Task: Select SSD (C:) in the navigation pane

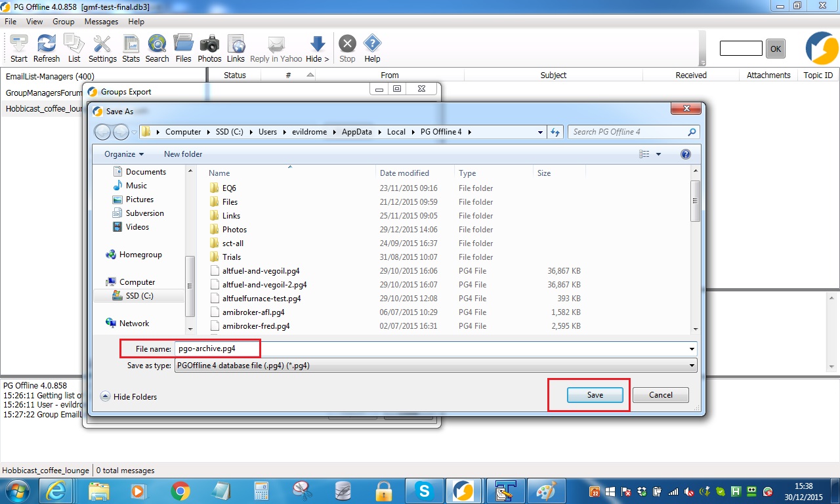Action: coord(139,296)
